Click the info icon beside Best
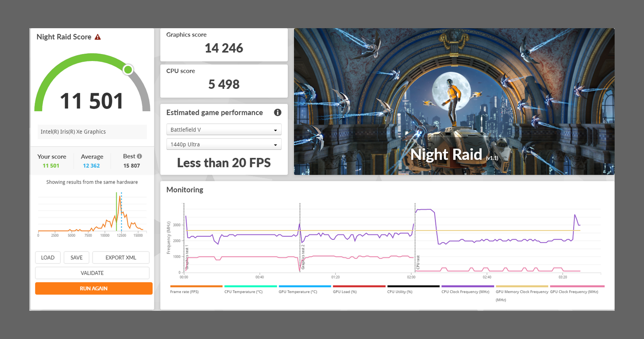 point(140,156)
